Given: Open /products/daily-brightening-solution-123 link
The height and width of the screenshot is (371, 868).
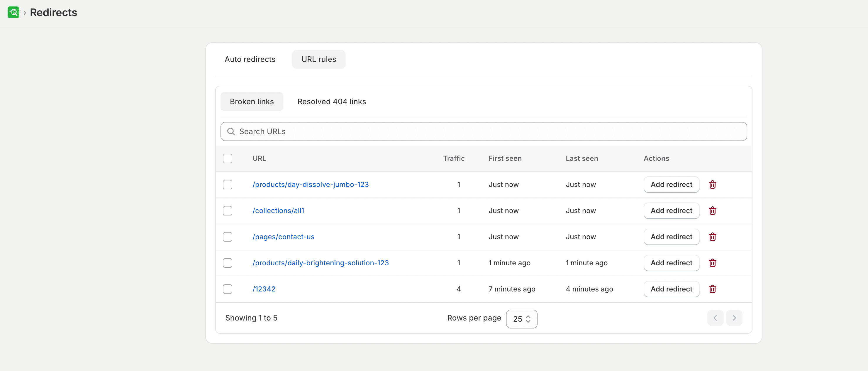Looking at the screenshot, I should [321, 263].
